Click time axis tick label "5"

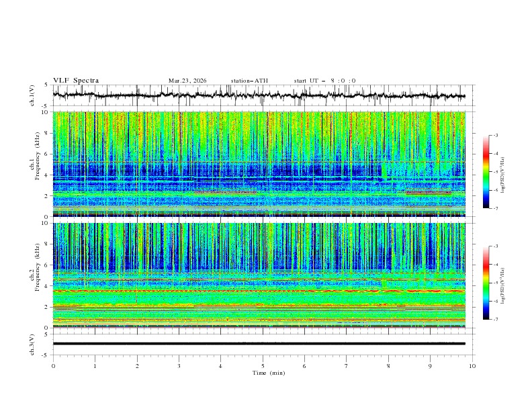pyautogui.click(x=263, y=366)
